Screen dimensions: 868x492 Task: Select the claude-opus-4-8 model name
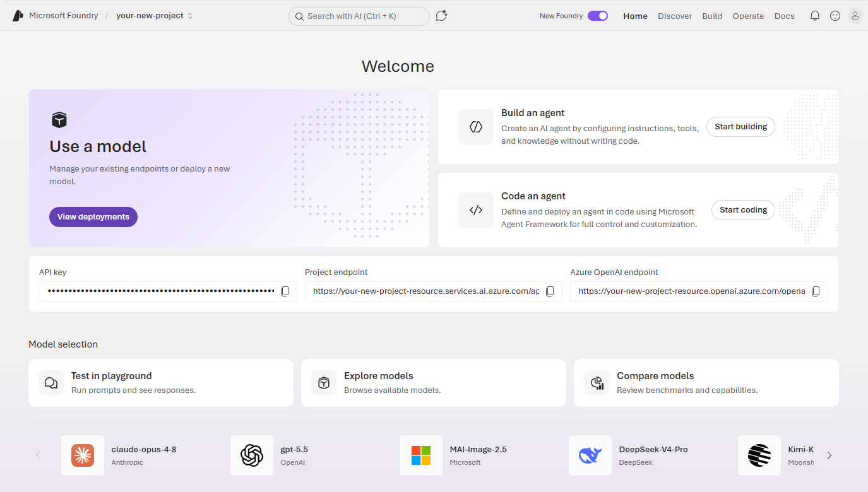pos(144,450)
